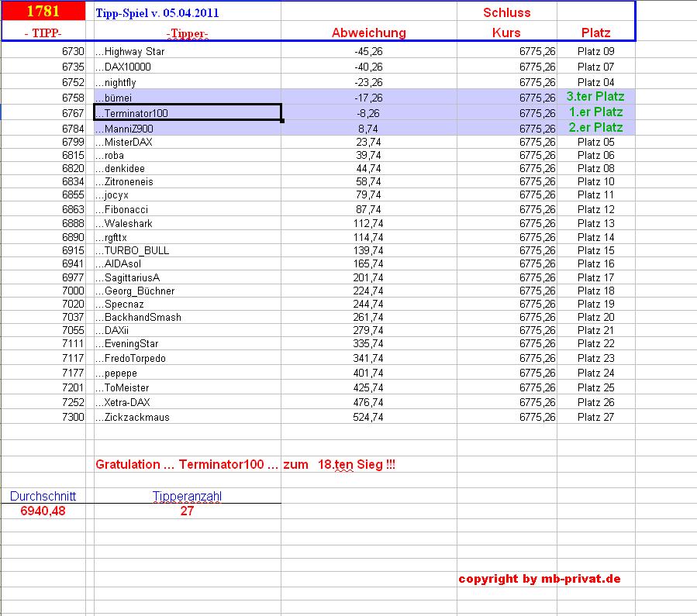
Task: Select the Durchschnitt label cell
Action: (43, 496)
